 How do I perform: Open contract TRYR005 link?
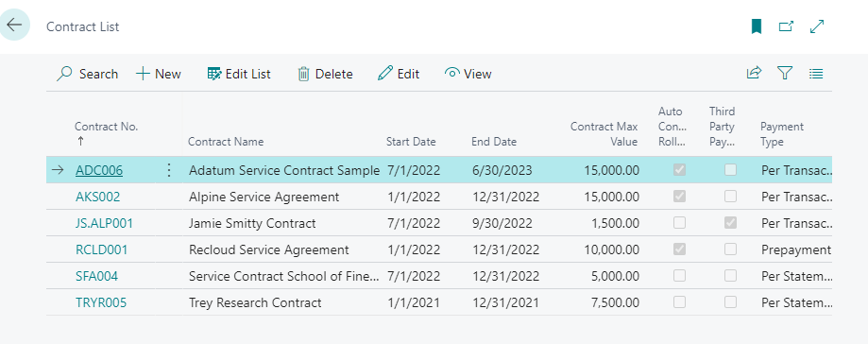(x=101, y=302)
